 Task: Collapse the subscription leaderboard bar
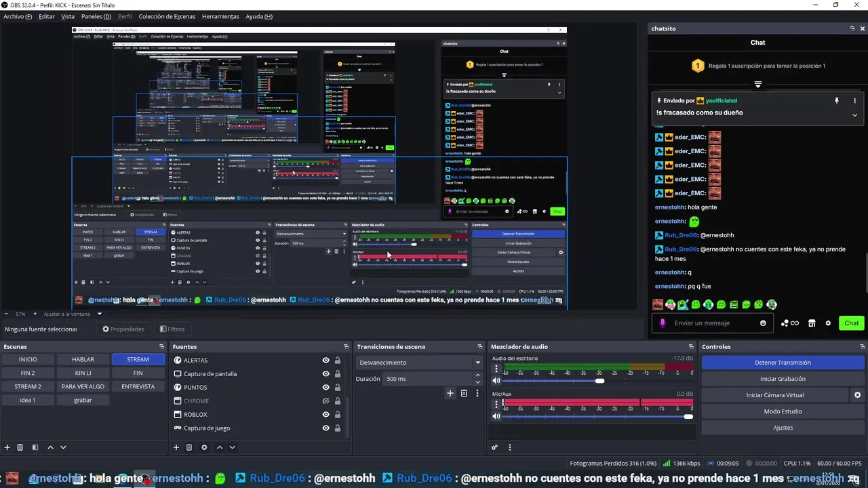758,85
